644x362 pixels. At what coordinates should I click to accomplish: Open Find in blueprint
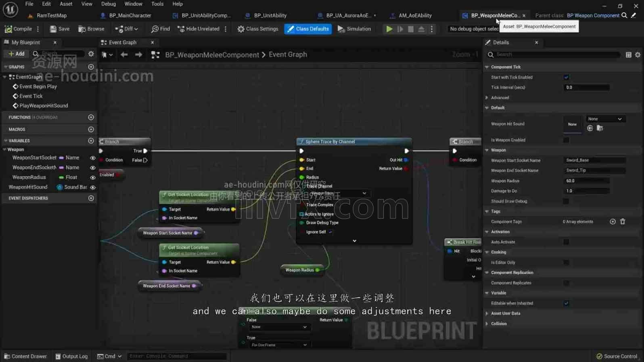point(160,29)
